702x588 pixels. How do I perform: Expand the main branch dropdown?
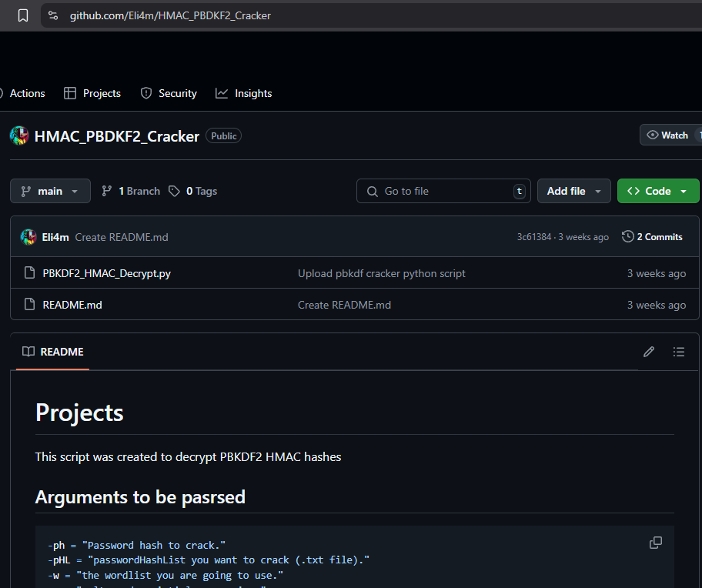(50, 191)
